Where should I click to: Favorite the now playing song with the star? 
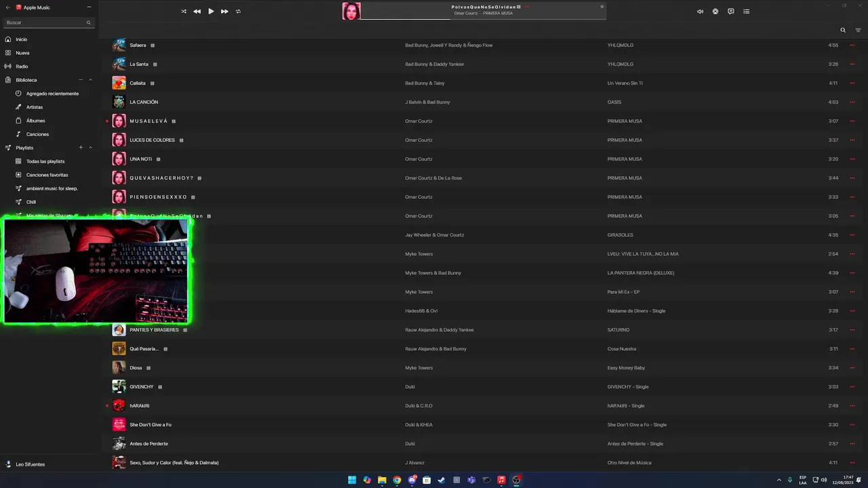click(601, 7)
